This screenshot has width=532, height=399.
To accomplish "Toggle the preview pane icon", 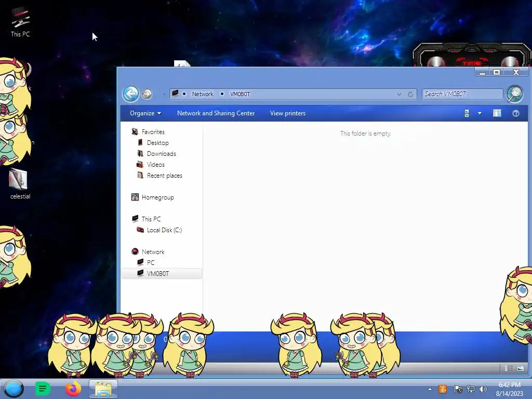I will click(497, 113).
